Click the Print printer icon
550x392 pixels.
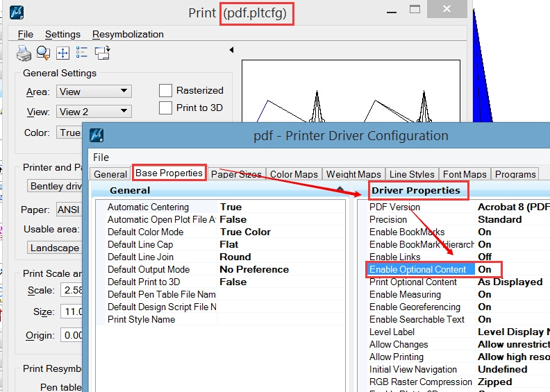[24, 53]
